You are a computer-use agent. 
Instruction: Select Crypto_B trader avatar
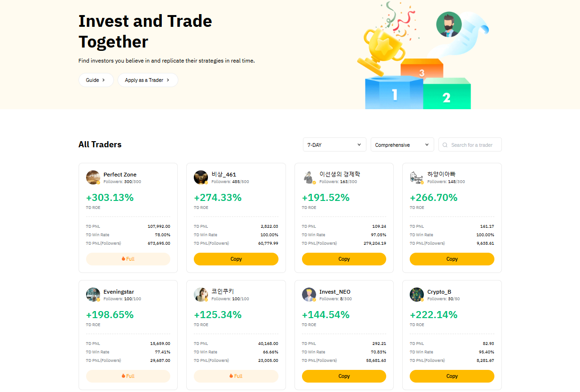pyautogui.click(x=417, y=295)
